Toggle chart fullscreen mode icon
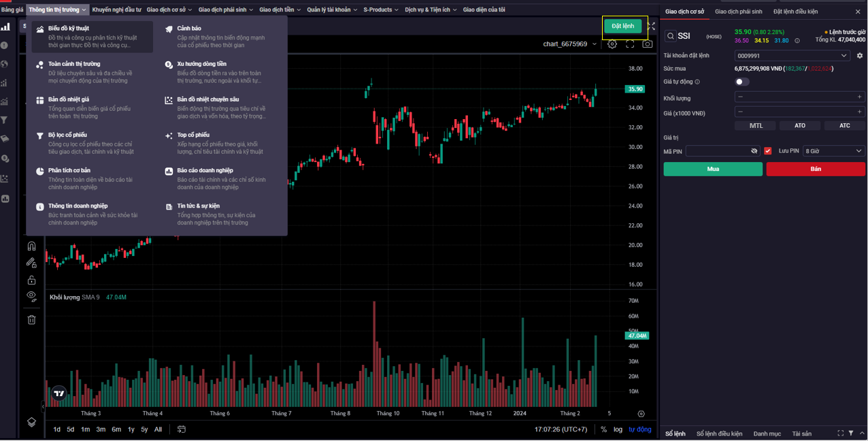This screenshot has height=441, width=868. point(630,44)
